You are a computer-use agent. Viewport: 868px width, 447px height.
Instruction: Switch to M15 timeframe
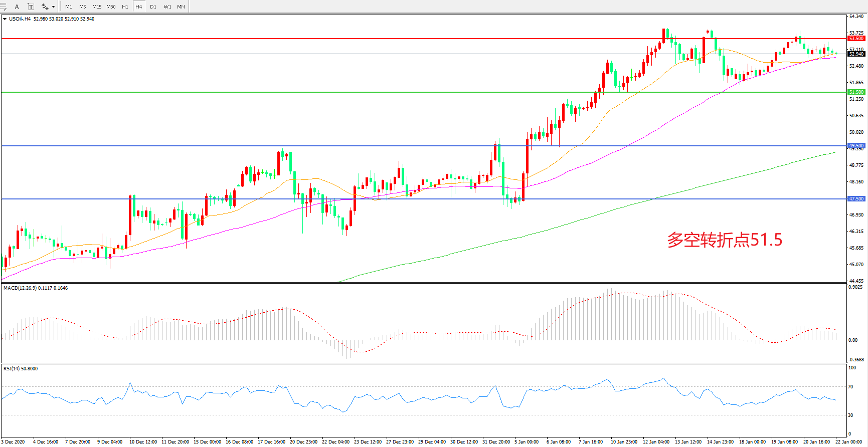coord(97,7)
